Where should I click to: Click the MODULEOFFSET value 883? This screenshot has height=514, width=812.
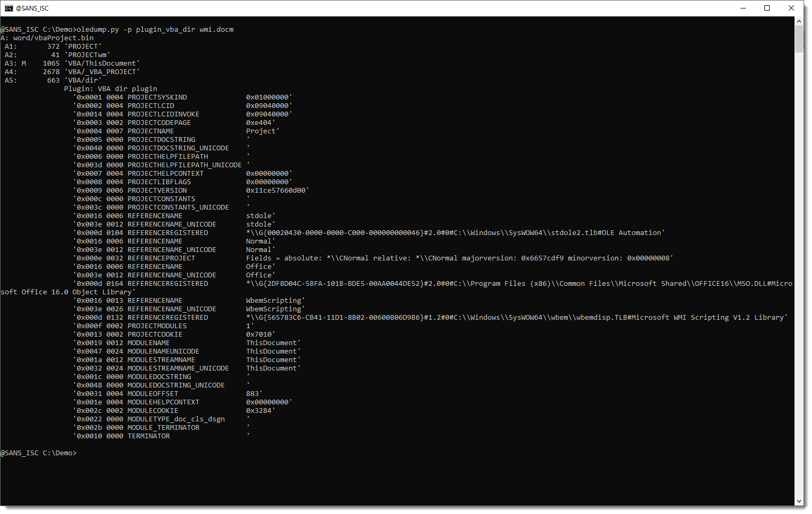coord(252,394)
